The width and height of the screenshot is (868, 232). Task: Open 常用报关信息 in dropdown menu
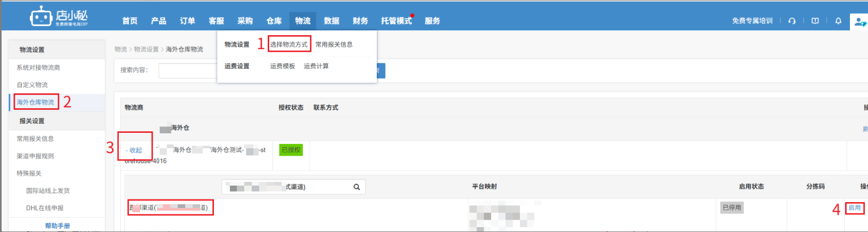click(334, 44)
